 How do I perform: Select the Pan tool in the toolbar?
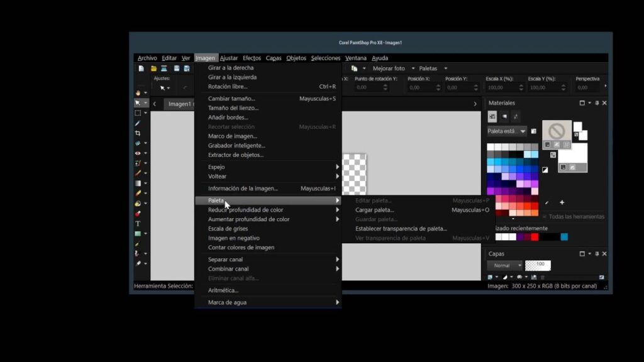click(x=138, y=91)
